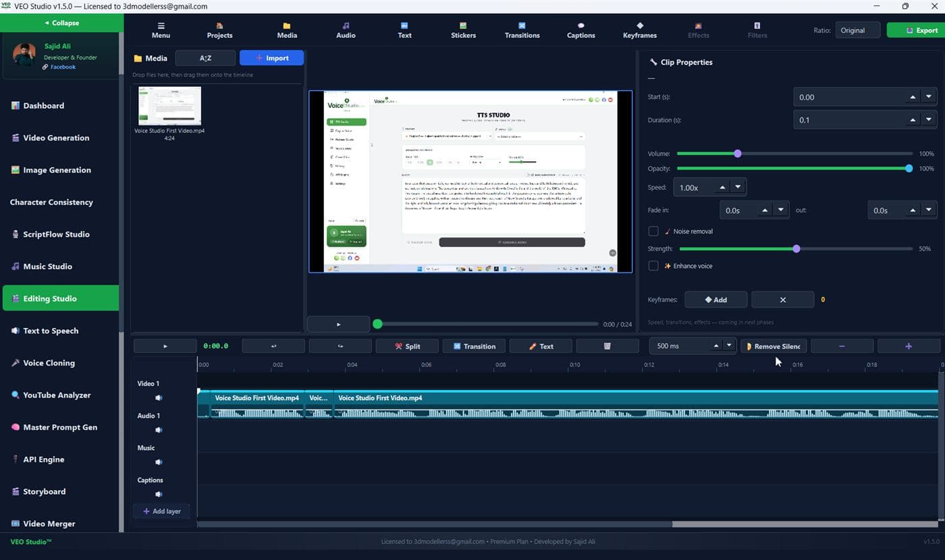945x560 pixels.
Task: Undo the last timeline action
Action: coord(273,346)
